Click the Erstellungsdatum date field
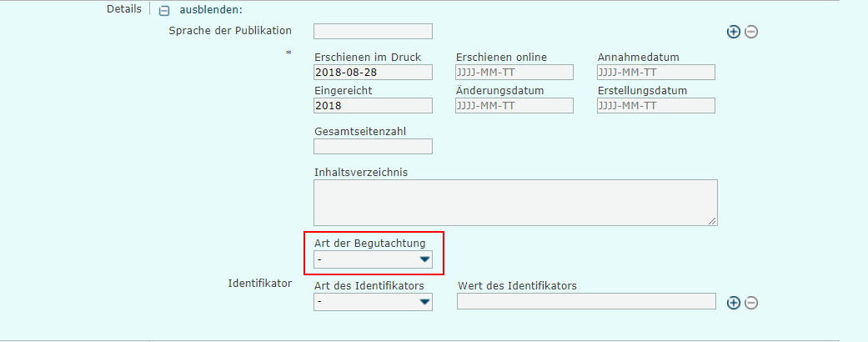This screenshot has width=868, height=342. pos(656,106)
